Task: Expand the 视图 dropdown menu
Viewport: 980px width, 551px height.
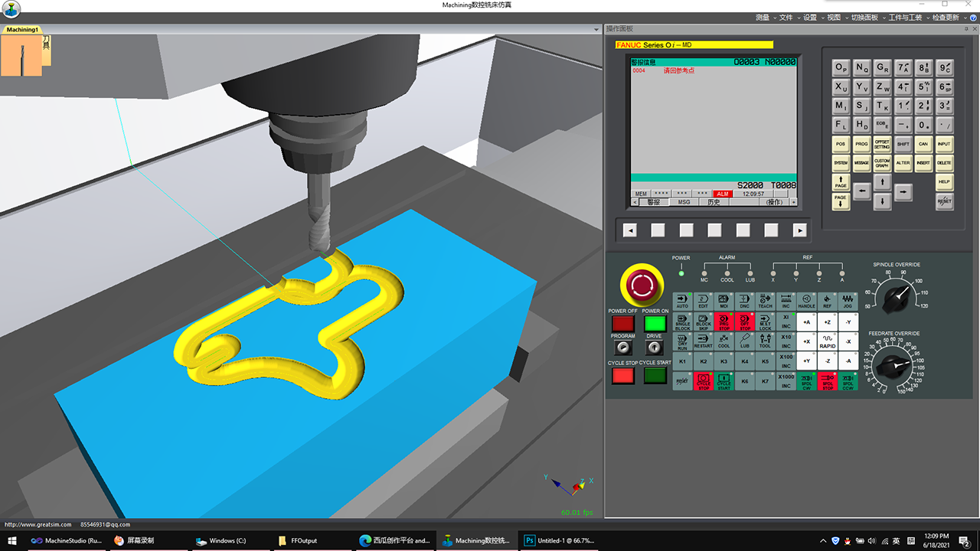Action: tap(834, 17)
